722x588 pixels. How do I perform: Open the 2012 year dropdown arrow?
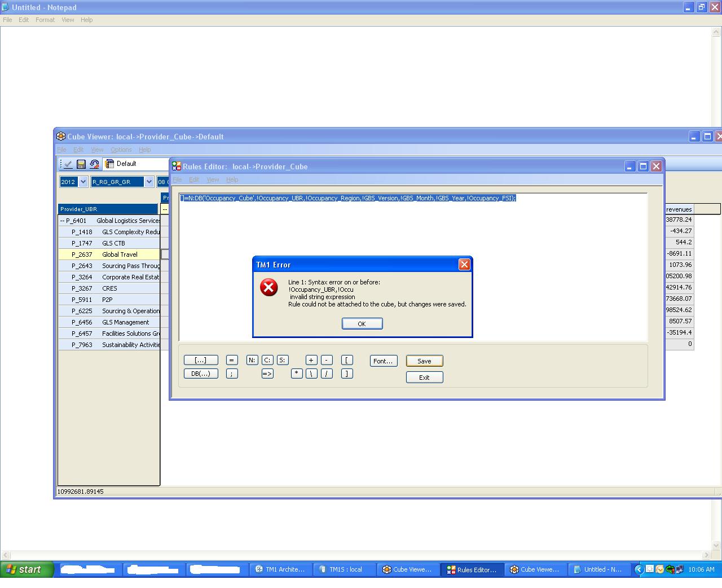pos(83,182)
